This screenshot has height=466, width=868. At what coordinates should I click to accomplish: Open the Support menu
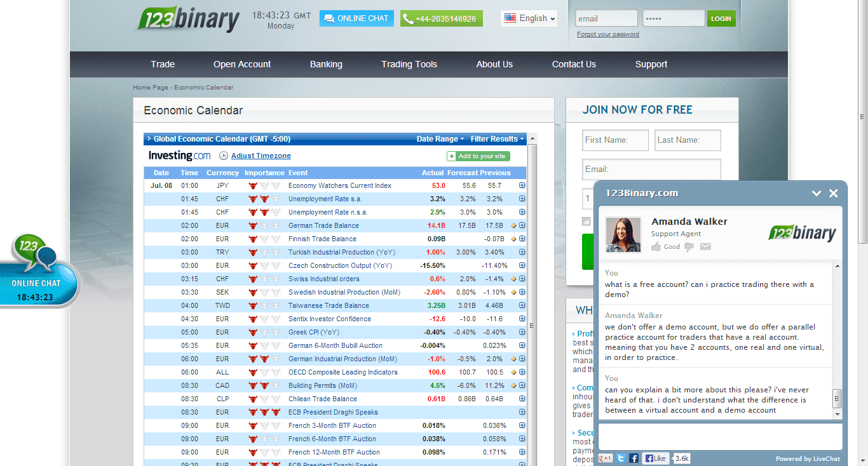click(651, 64)
